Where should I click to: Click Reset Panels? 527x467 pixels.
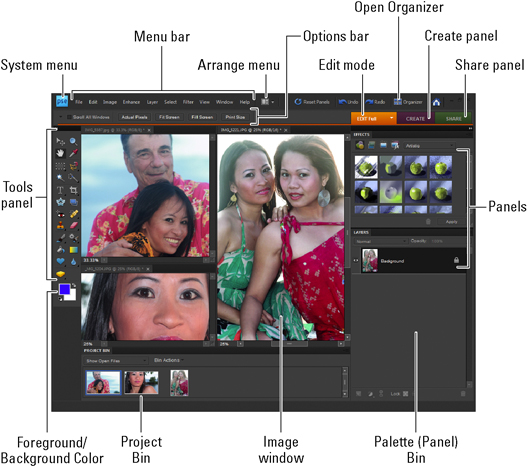(x=312, y=102)
